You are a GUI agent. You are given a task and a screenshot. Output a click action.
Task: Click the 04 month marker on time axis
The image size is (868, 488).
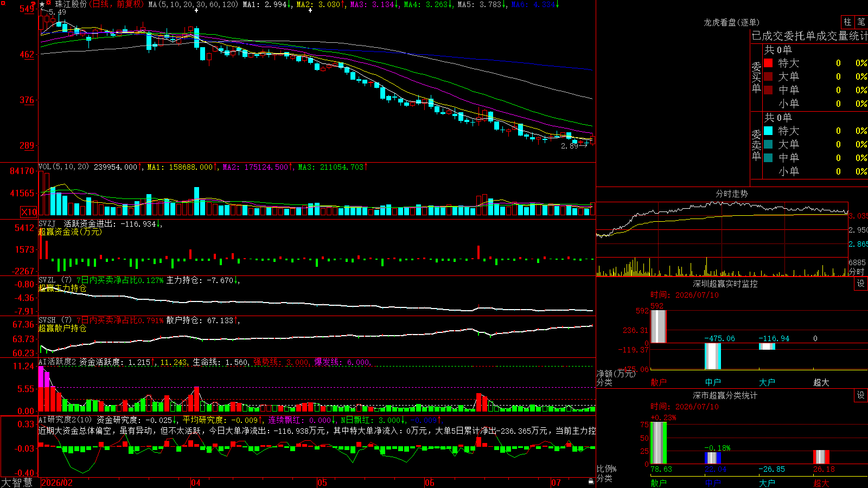(x=196, y=483)
